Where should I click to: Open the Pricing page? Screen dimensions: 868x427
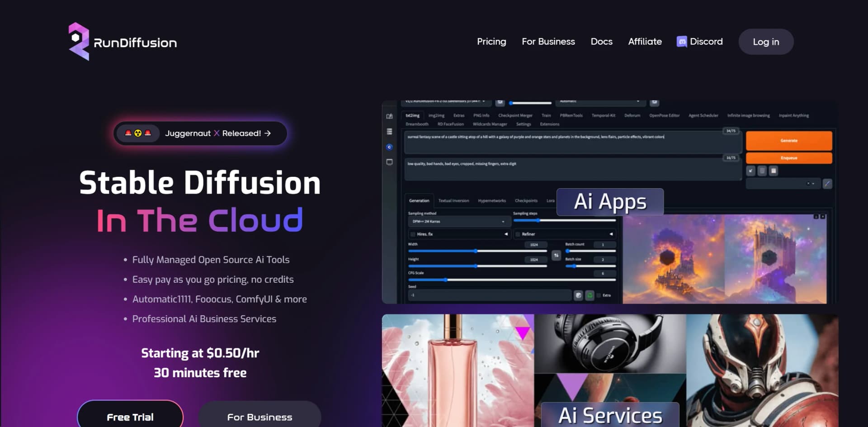pos(491,42)
